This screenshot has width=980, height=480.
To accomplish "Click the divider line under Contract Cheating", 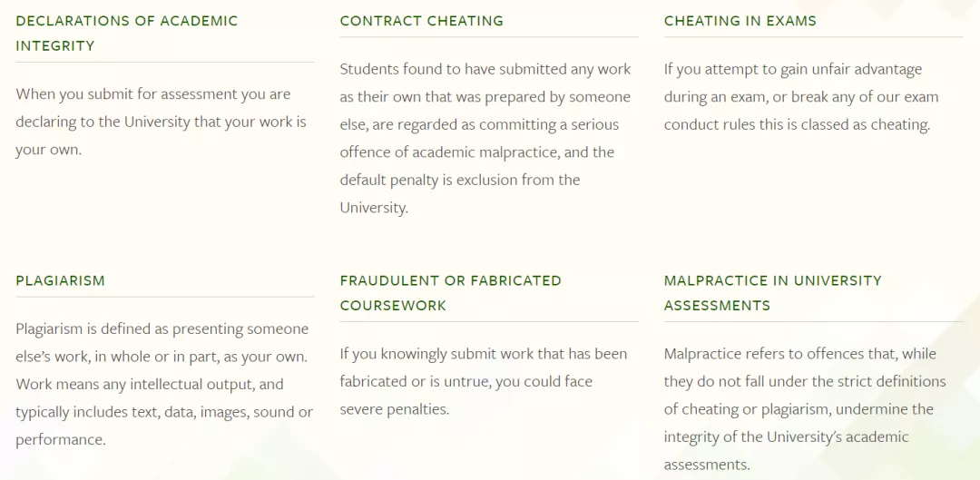I will [x=489, y=37].
